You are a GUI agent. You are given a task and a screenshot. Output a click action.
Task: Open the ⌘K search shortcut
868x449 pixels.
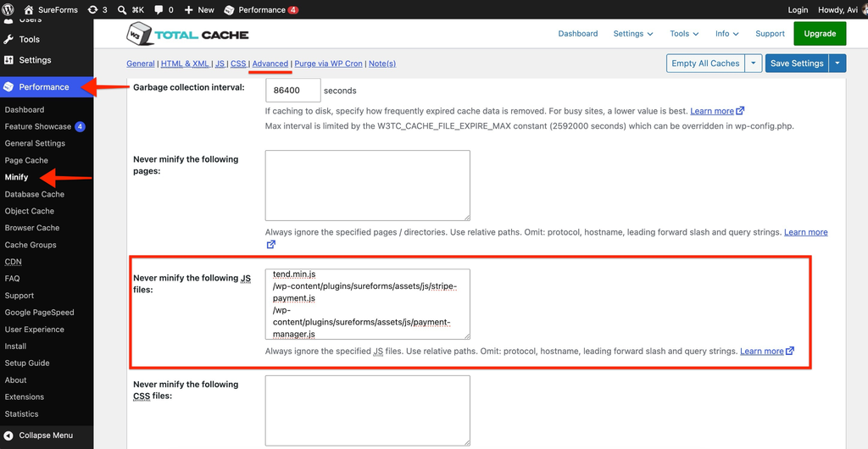[131, 9]
